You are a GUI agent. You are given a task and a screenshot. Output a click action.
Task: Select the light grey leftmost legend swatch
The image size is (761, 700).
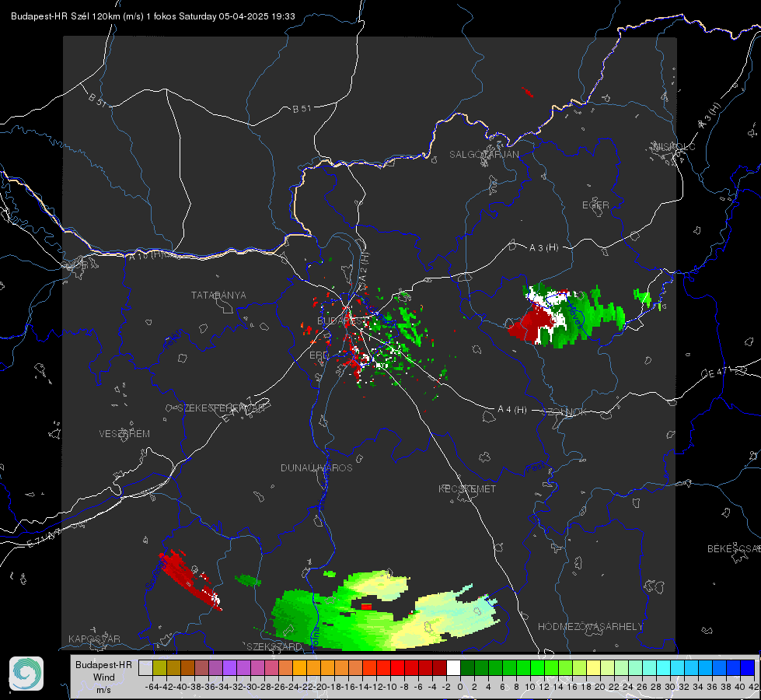tap(145, 668)
